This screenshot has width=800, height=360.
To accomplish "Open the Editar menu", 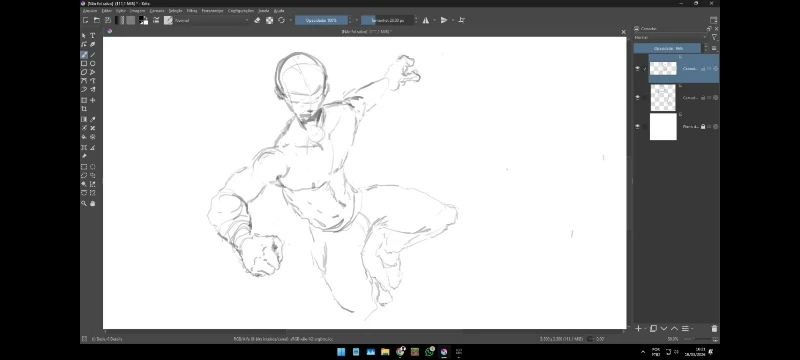I will pyautogui.click(x=107, y=10).
